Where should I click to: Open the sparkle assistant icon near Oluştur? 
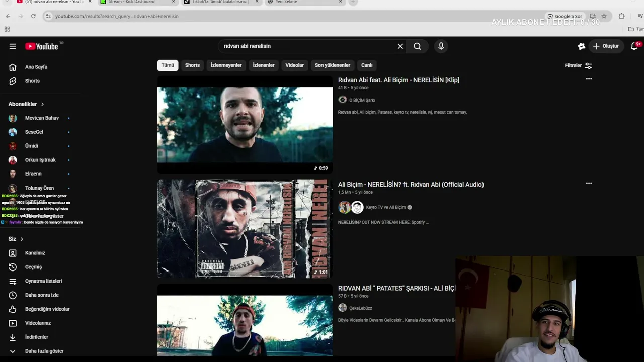tap(582, 46)
